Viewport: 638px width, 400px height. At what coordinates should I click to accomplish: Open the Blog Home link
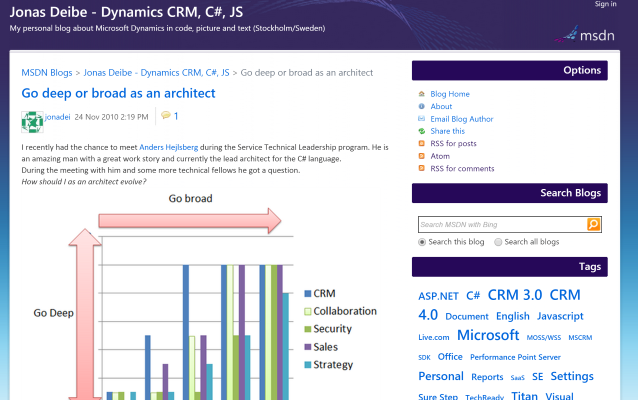point(450,94)
